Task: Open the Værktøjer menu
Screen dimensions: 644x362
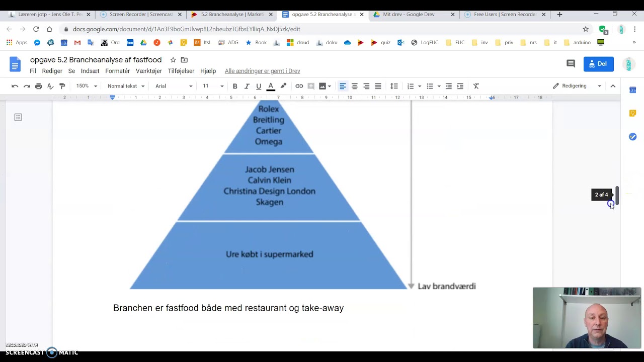Action: 148,71
